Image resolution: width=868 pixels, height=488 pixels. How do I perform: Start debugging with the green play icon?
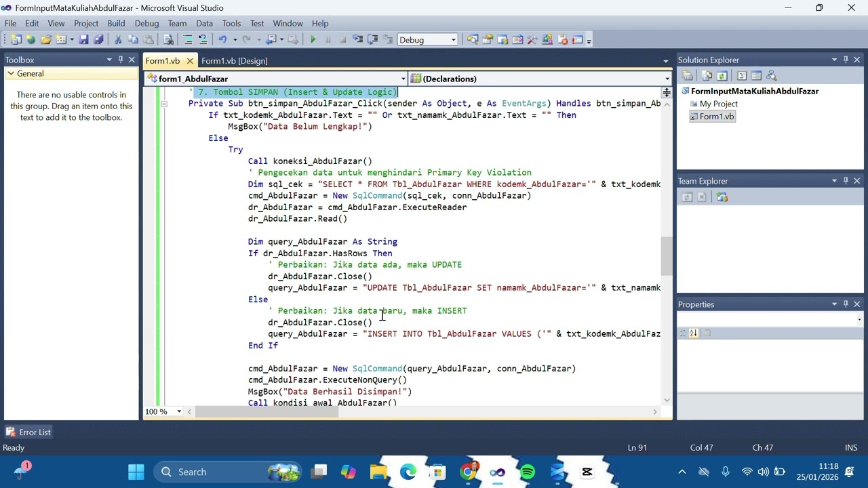click(313, 40)
